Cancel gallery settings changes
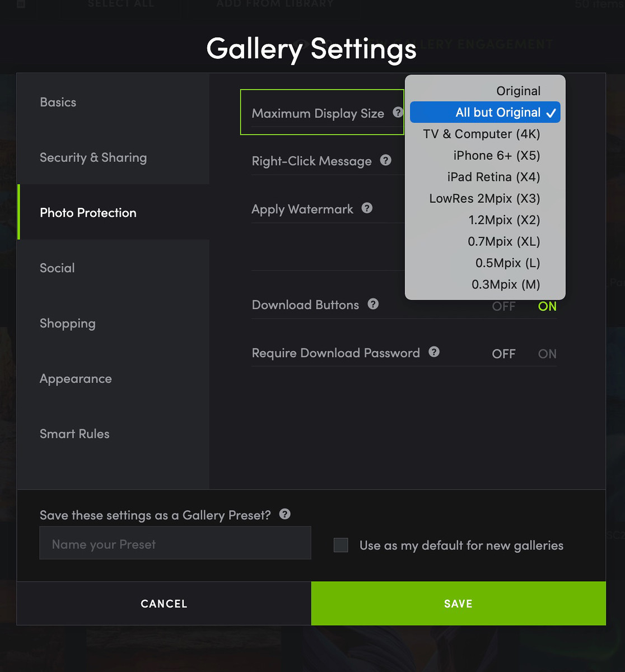Image resolution: width=625 pixels, height=672 pixels. (164, 603)
